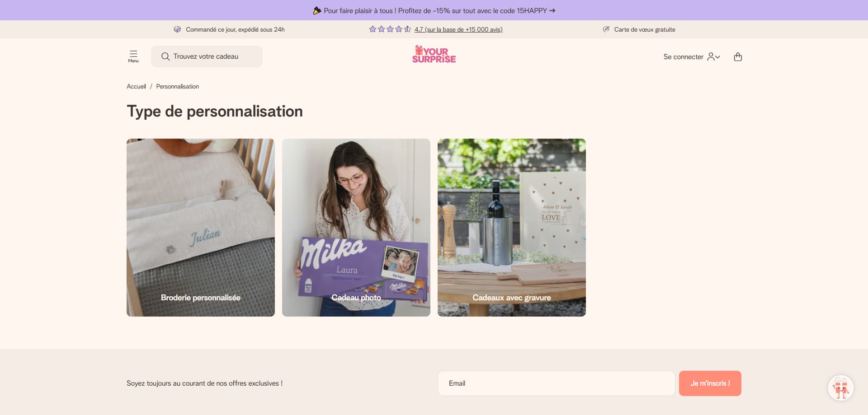Click the Je m'inscris ! button
The height and width of the screenshot is (415, 868).
(x=710, y=383)
